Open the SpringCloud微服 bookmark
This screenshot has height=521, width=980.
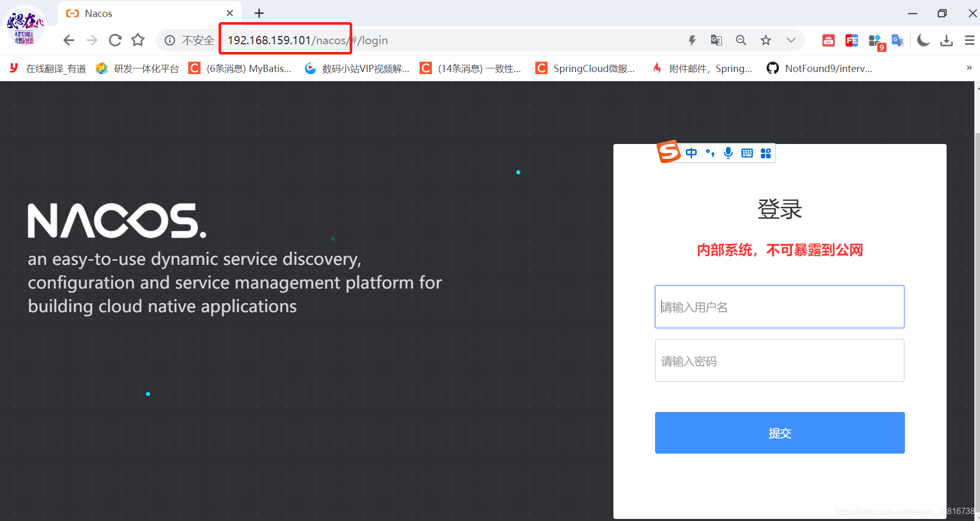pyautogui.click(x=585, y=68)
